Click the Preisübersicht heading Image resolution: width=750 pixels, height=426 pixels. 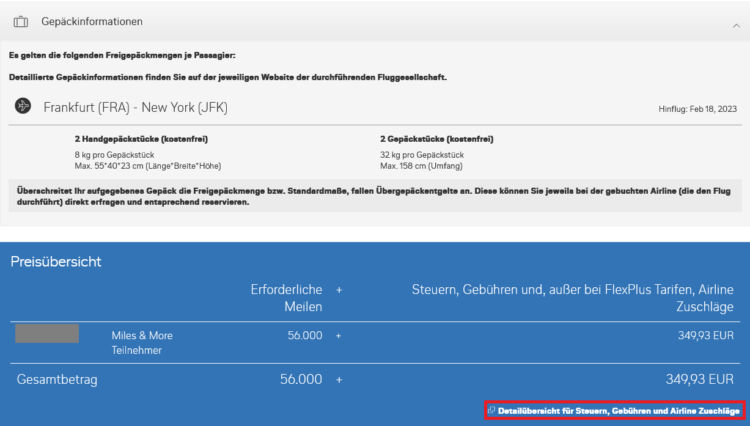pyautogui.click(x=56, y=261)
